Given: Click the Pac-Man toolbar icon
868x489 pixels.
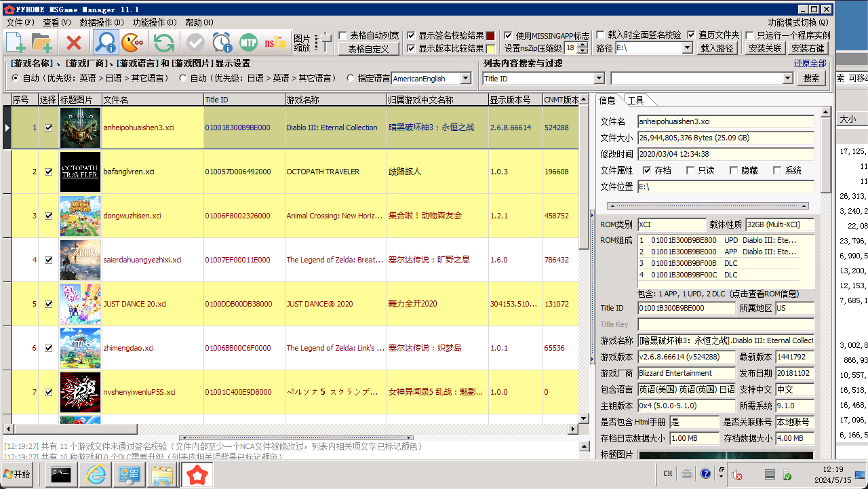Looking at the screenshot, I should 132,43.
